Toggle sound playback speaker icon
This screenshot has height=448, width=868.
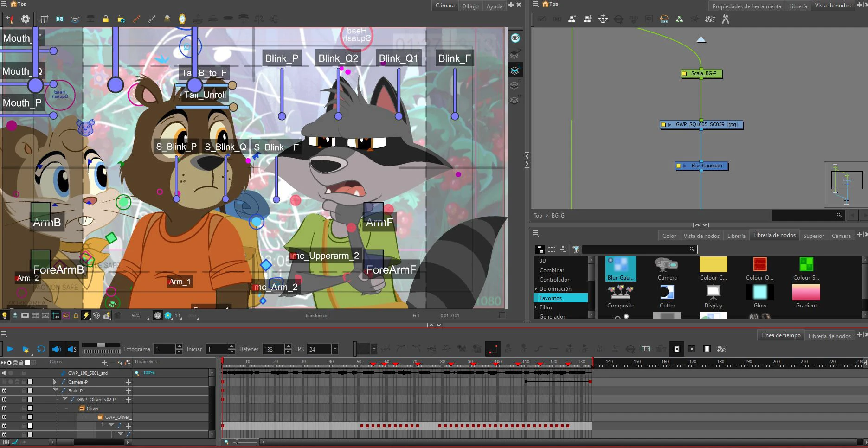[56, 349]
